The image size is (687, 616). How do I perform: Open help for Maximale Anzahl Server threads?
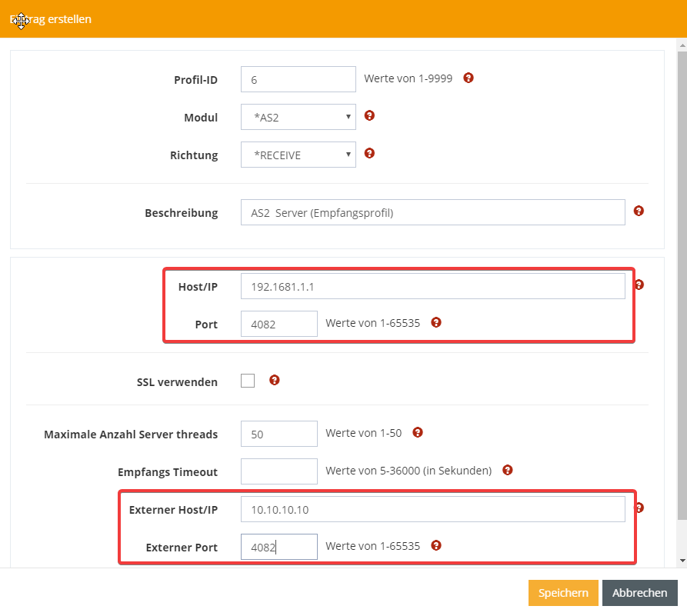click(418, 433)
